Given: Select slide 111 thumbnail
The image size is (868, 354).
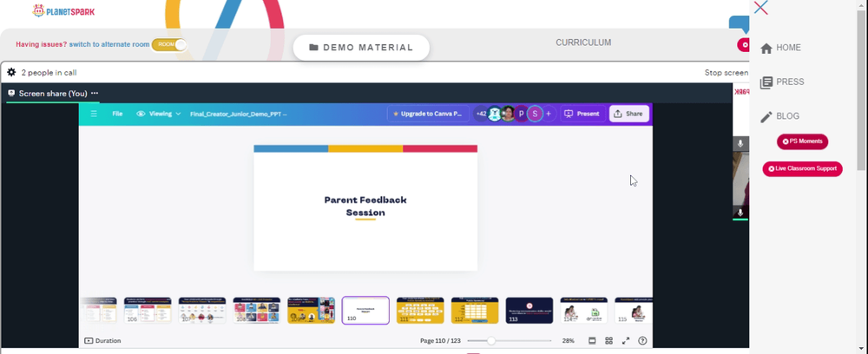Looking at the screenshot, I should coord(420,311).
